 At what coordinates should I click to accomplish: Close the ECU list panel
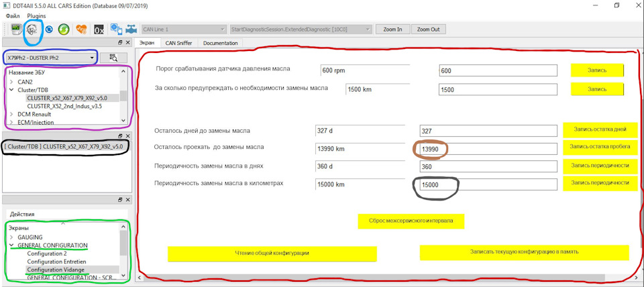(x=127, y=43)
